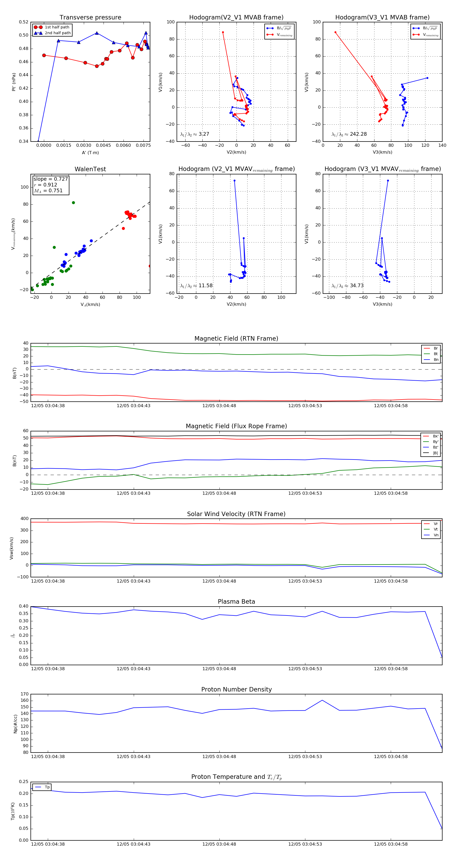Select the "By'" legend entry
Image resolution: width=473 pixels, height=868 pixels.
coord(431,442)
